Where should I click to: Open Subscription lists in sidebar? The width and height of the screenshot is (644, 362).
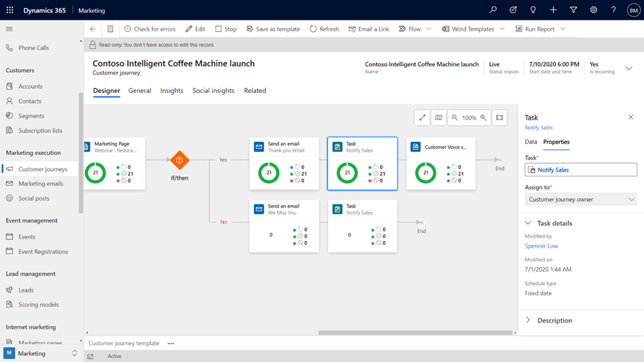[40, 130]
